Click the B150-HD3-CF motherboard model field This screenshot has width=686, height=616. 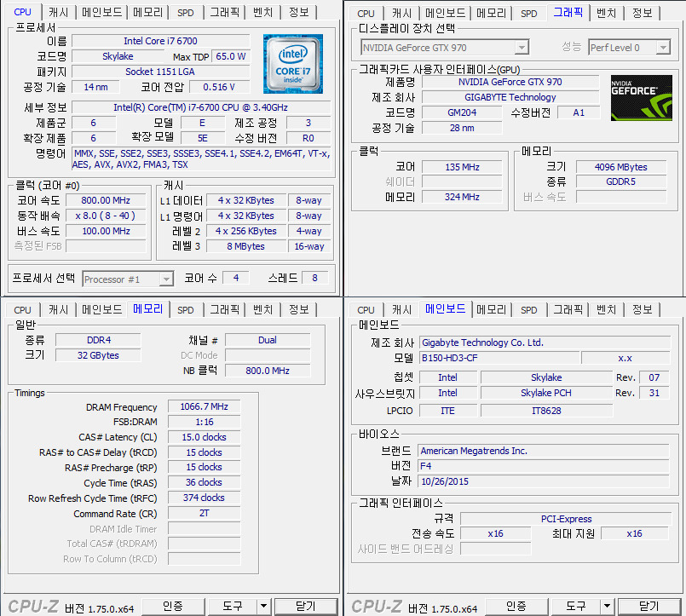coord(497,358)
